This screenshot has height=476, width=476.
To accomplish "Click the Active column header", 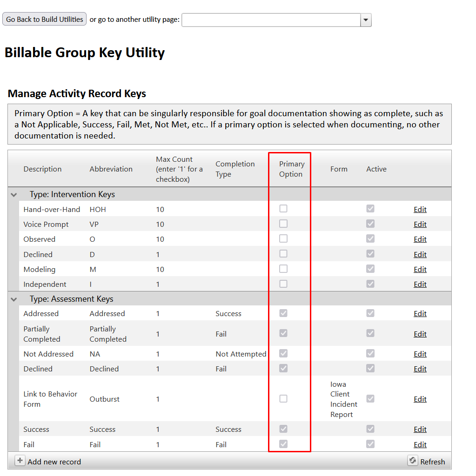I will [x=376, y=169].
